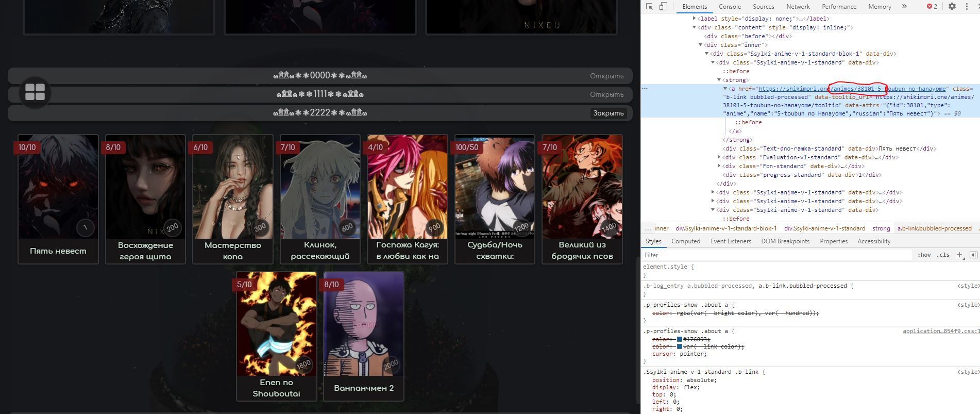The height and width of the screenshot is (414, 980).
Task: Activate the inspect element picker tool
Action: [x=650, y=7]
